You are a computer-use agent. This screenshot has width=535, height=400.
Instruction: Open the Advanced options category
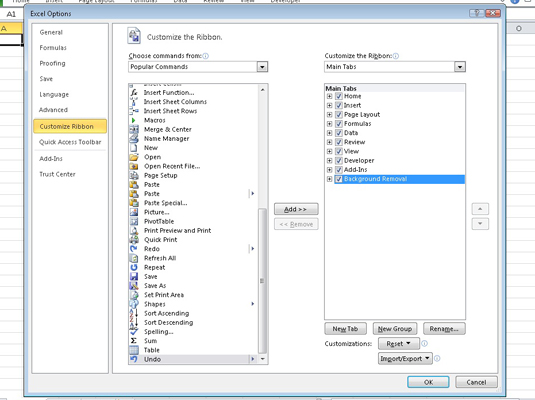53,110
